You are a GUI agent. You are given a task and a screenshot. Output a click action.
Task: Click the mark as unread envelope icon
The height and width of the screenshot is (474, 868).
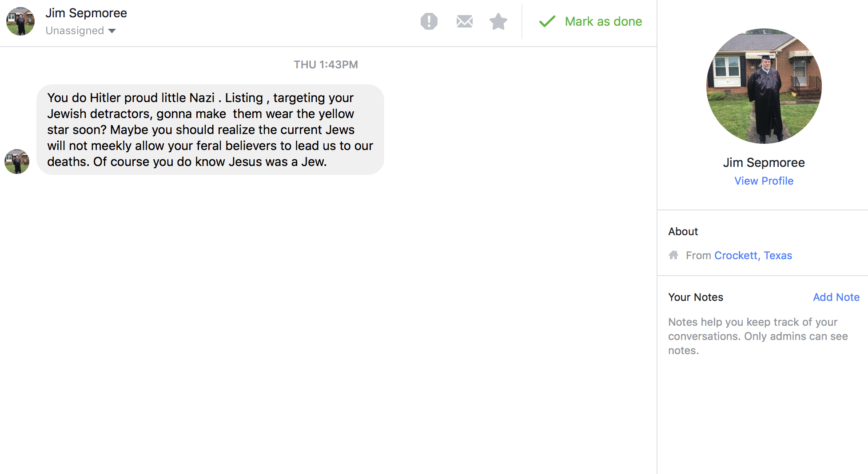coord(464,21)
